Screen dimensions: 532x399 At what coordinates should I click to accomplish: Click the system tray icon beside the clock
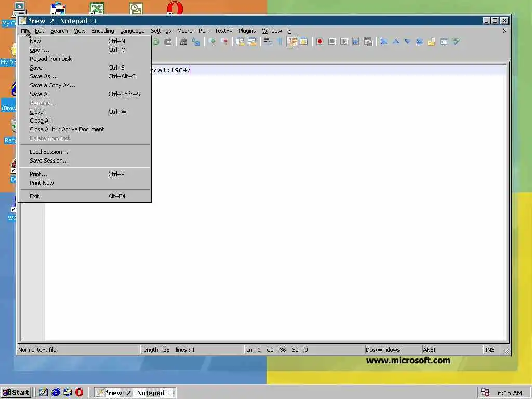(x=485, y=393)
